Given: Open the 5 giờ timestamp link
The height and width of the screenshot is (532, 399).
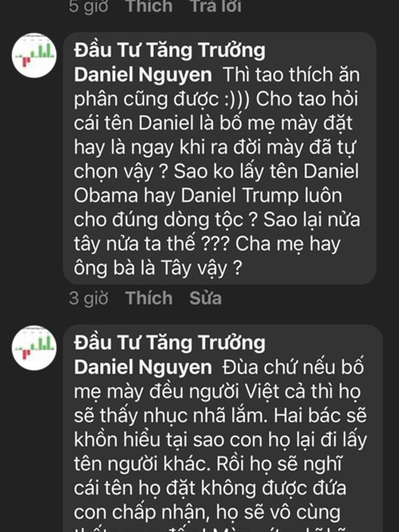Looking at the screenshot, I should coord(88,7).
